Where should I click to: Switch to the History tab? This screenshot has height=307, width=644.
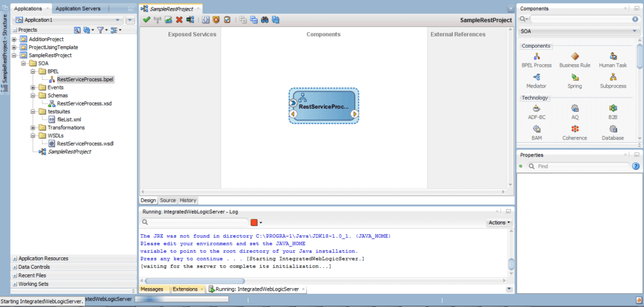[187, 201]
